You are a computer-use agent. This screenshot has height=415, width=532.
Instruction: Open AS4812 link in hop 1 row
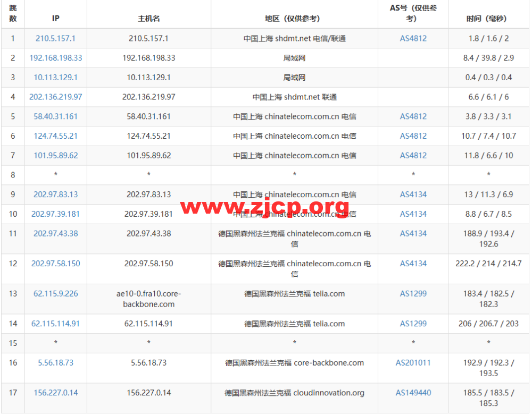click(x=413, y=38)
